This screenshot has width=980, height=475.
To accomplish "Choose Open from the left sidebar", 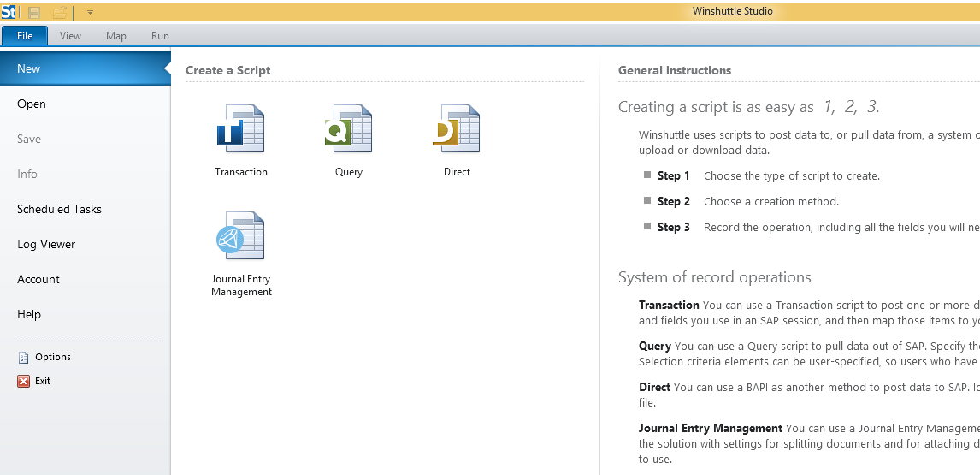I will click(x=32, y=104).
